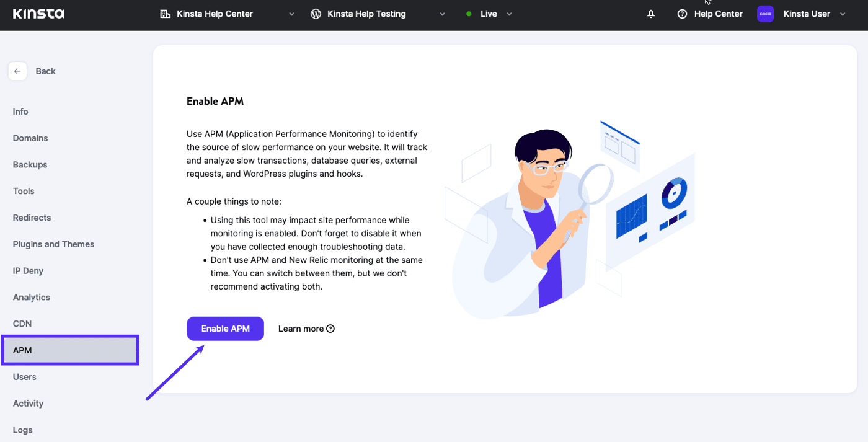
Task: Click the Kinsta User name
Action: coord(807,14)
